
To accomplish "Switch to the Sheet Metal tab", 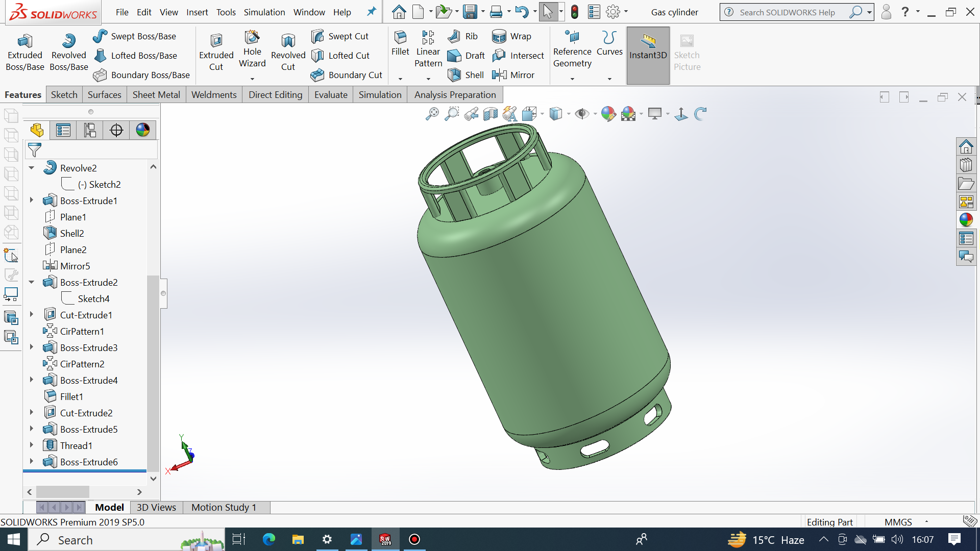I will coord(156,95).
